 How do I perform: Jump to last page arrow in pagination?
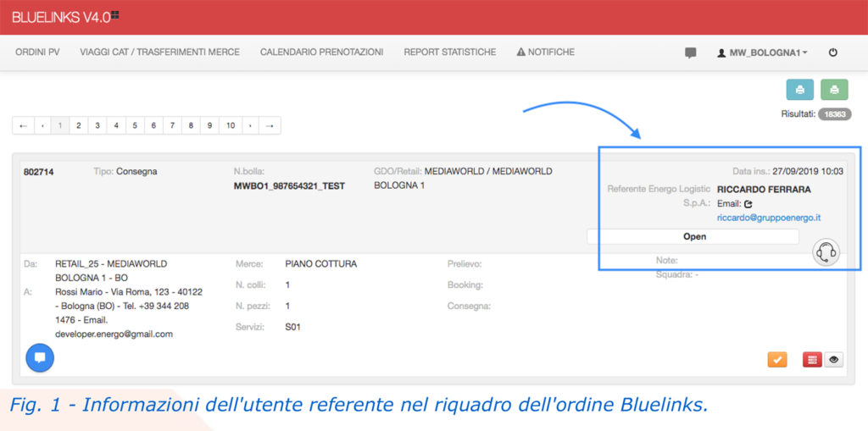(270, 125)
